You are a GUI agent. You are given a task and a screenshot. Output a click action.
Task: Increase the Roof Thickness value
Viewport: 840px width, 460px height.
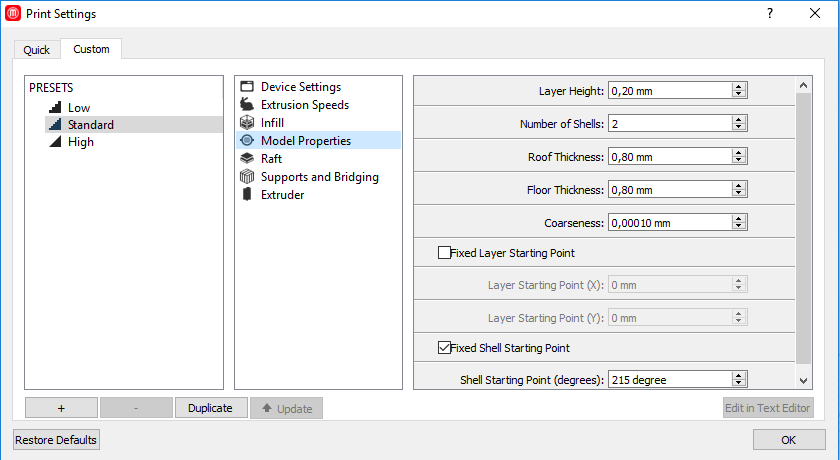coord(739,153)
